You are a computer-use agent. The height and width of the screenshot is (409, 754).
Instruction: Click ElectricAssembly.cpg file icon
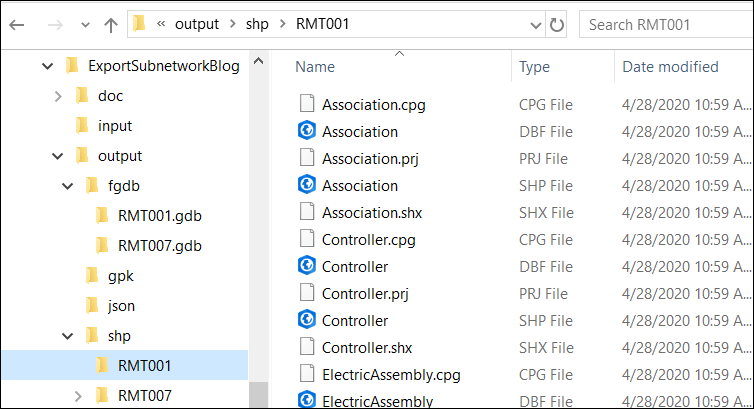307,373
